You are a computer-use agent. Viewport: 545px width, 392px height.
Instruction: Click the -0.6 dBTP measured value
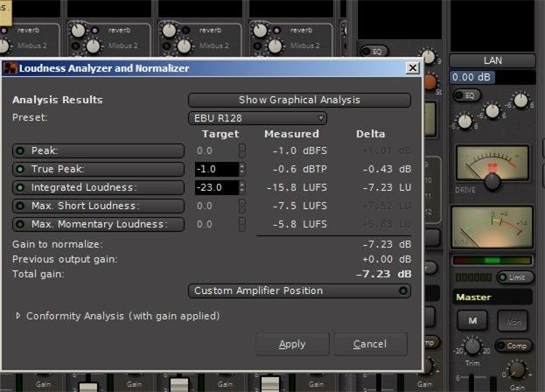tap(300, 169)
